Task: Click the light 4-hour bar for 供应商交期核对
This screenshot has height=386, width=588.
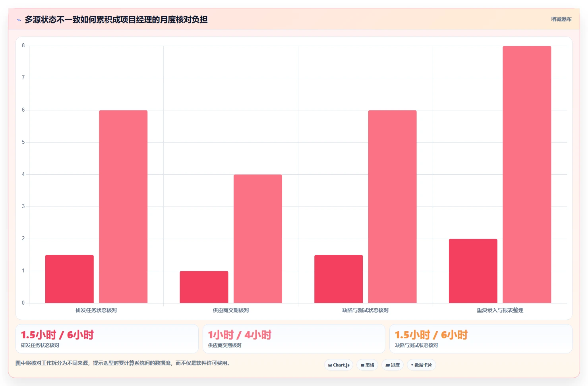Action: point(258,239)
